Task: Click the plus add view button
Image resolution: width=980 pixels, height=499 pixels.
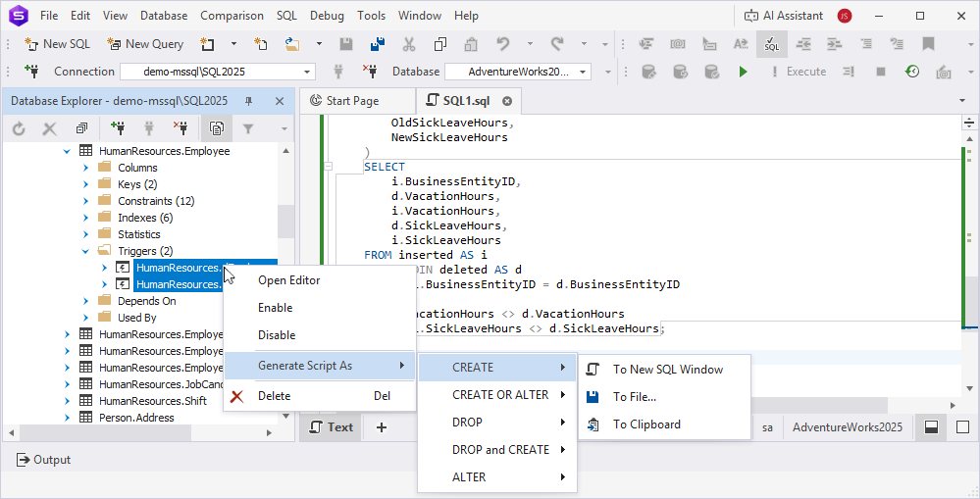Action: 382,427
